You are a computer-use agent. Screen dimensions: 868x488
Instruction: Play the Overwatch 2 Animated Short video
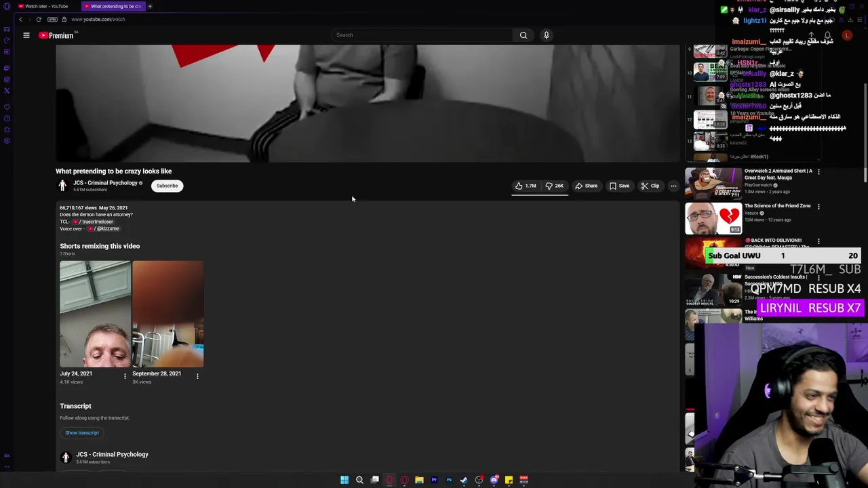point(713,184)
